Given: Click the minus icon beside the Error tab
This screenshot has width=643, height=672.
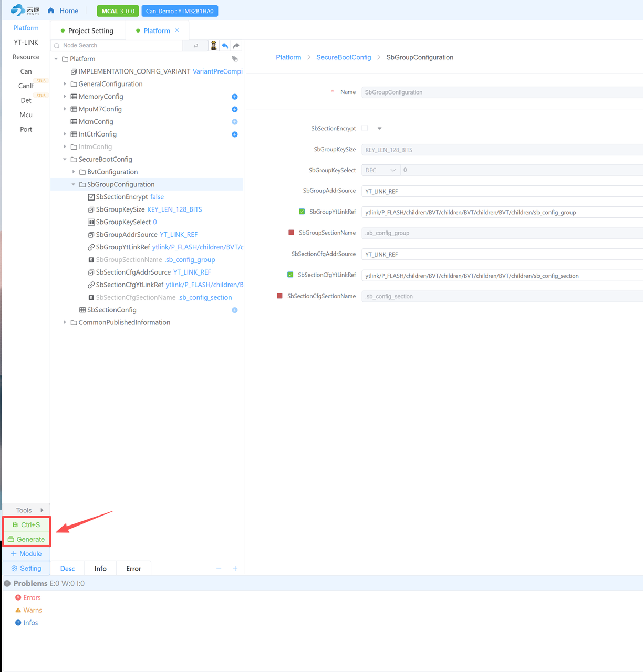Looking at the screenshot, I should [x=219, y=569].
